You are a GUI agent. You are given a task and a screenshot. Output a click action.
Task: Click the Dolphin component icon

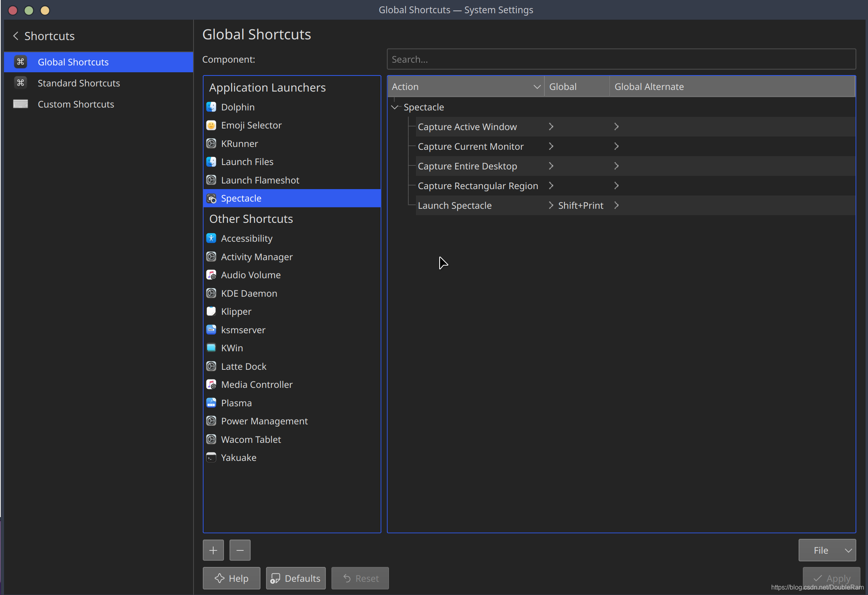pos(211,107)
